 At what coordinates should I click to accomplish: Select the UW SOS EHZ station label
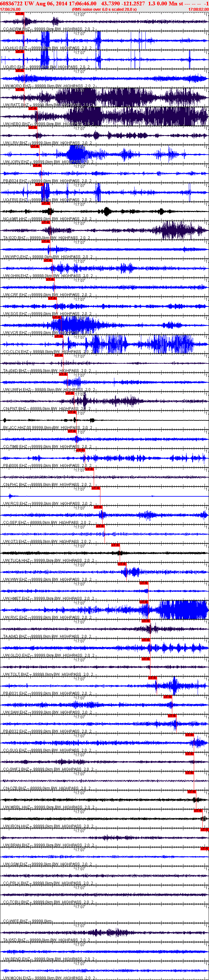pyautogui.click(x=47, y=314)
